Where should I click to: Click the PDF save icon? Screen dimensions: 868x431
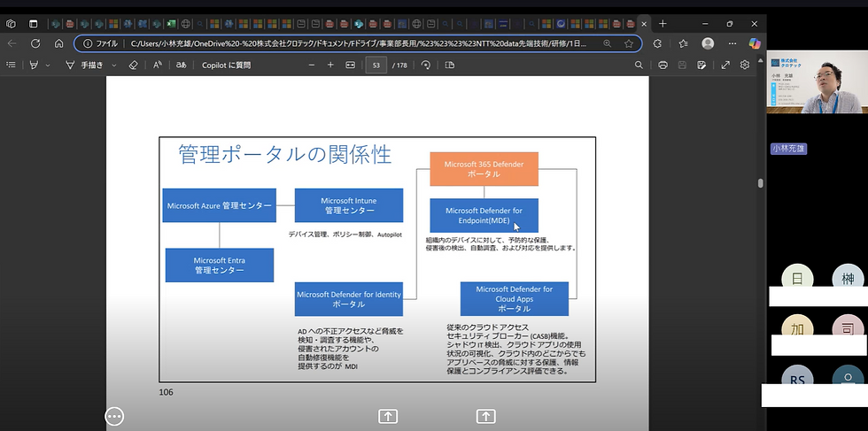682,65
